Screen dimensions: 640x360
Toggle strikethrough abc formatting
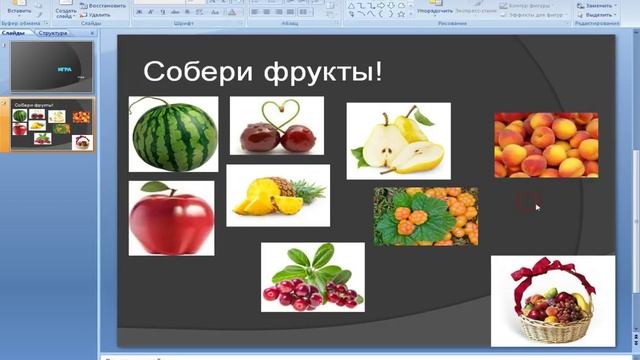click(x=175, y=12)
